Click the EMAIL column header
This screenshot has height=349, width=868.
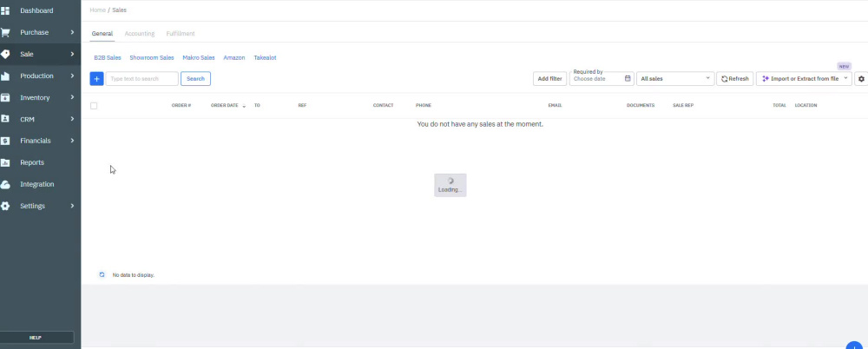555,105
